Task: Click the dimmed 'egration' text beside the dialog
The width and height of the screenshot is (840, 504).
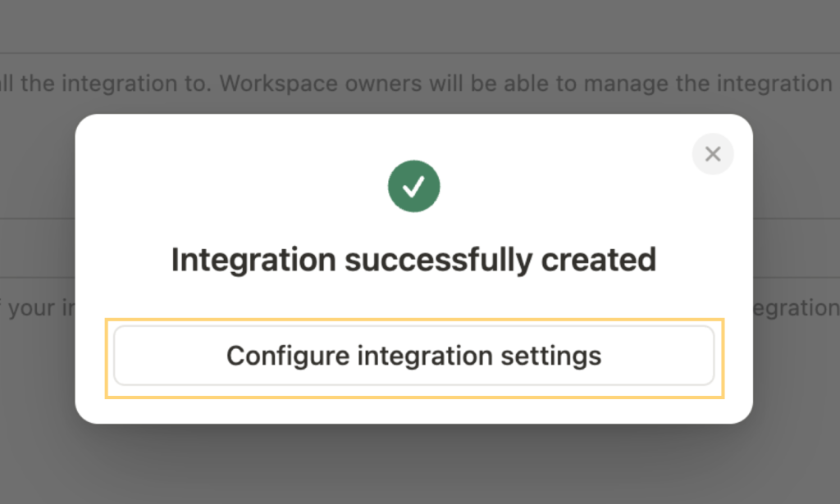Action: (796, 308)
